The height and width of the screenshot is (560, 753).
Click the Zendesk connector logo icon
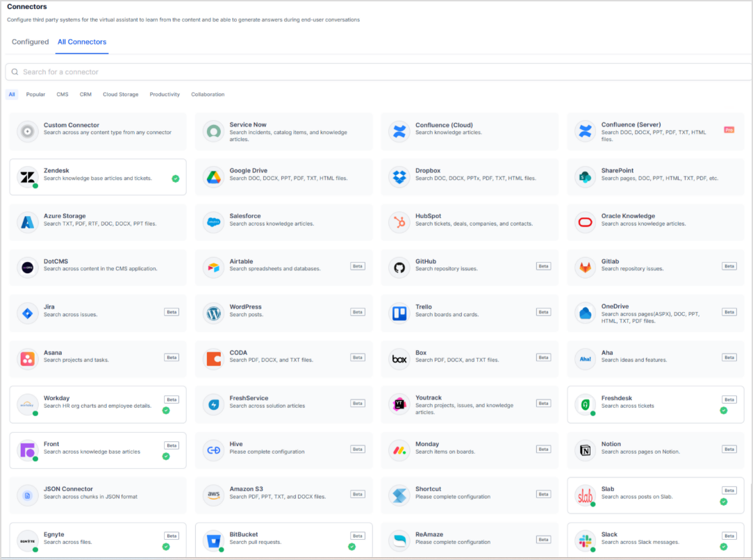point(28,176)
